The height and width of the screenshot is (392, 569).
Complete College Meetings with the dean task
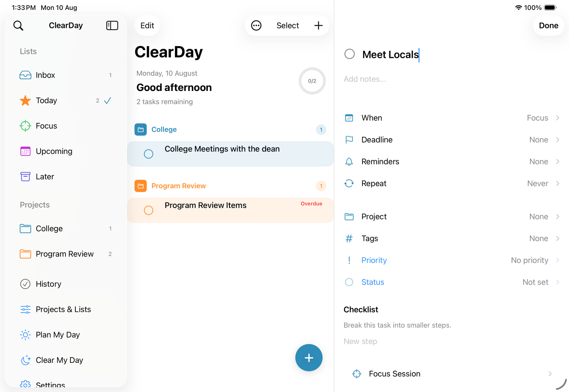[148, 154]
